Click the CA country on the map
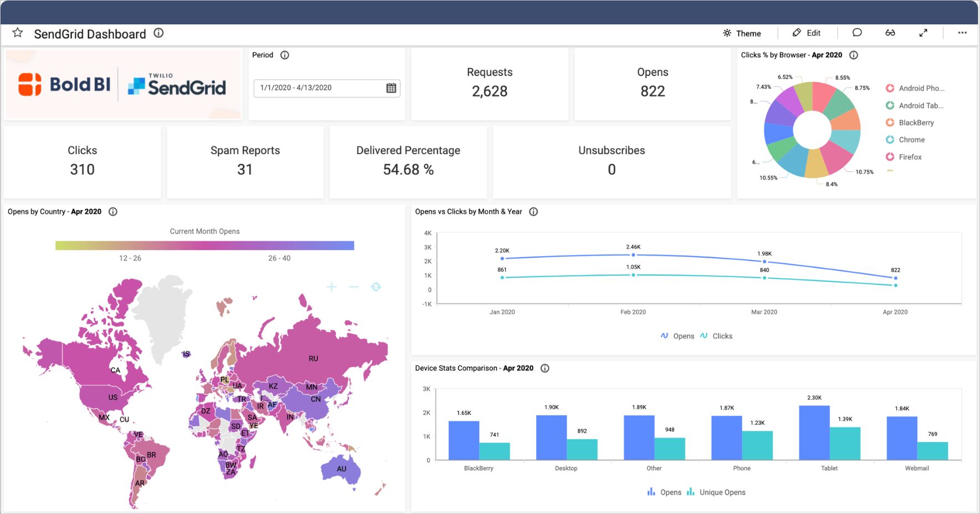 pyautogui.click(x=115, y=370)
